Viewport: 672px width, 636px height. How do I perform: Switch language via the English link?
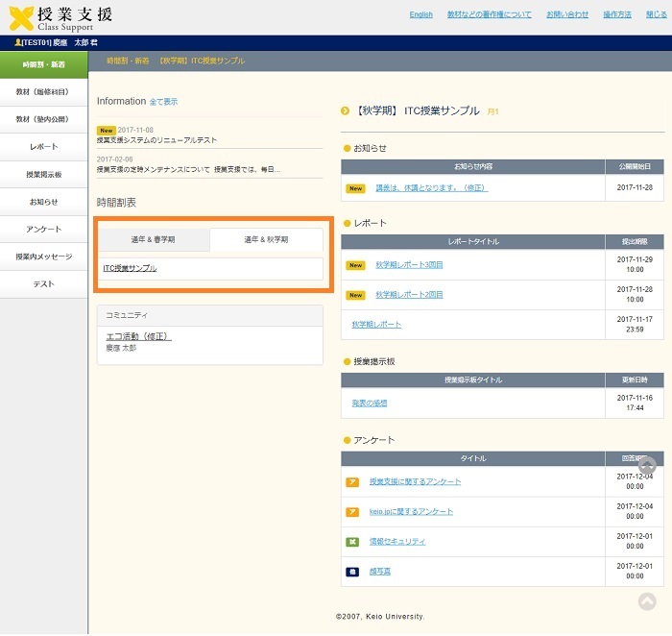click(x=420, y=15)
